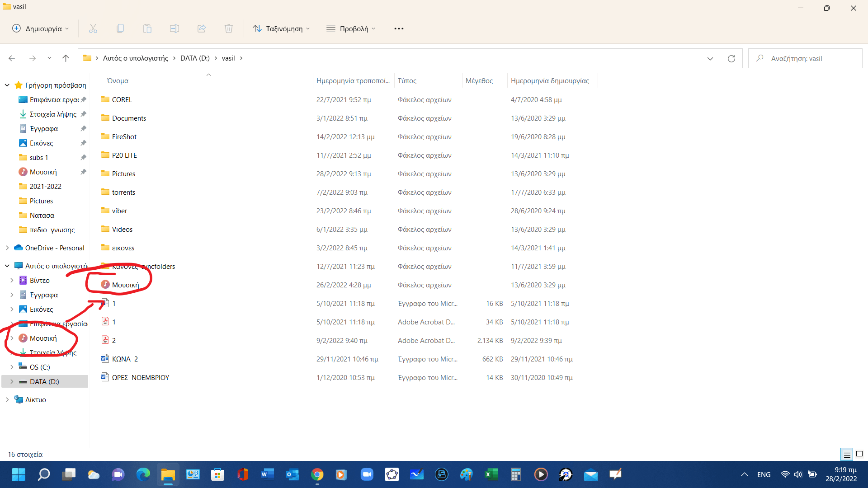Viewport: 868px width, 488px height.
Task: Select DATA (D:) in navigation pane
Action: (44, 381)
